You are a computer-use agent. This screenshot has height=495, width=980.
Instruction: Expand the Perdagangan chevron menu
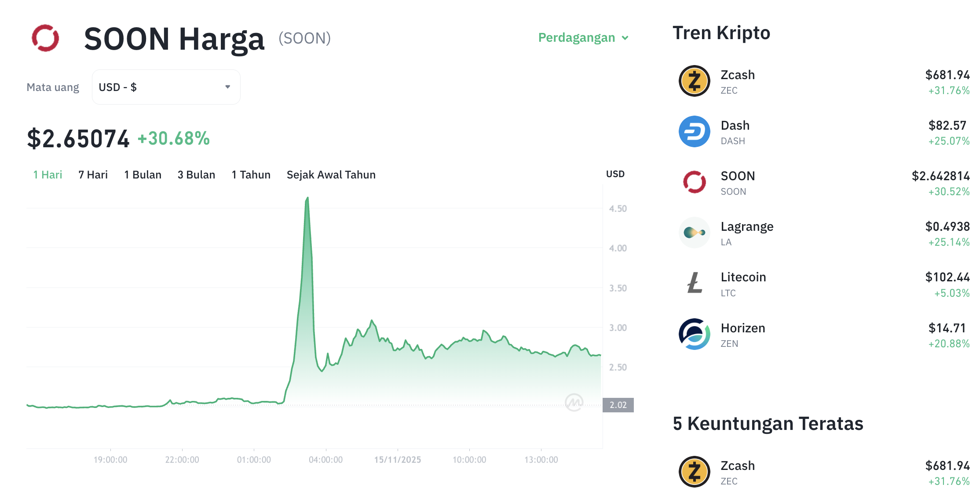point(626,38)
